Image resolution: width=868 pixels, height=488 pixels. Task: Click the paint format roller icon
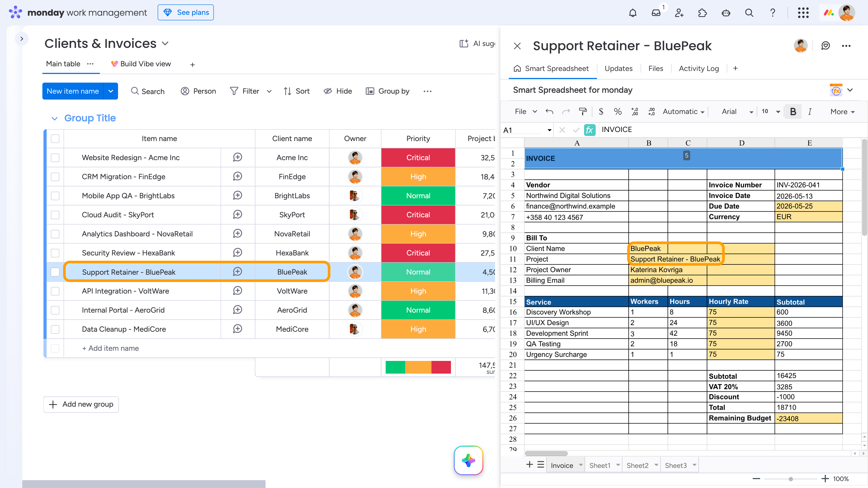click(583, 111)
